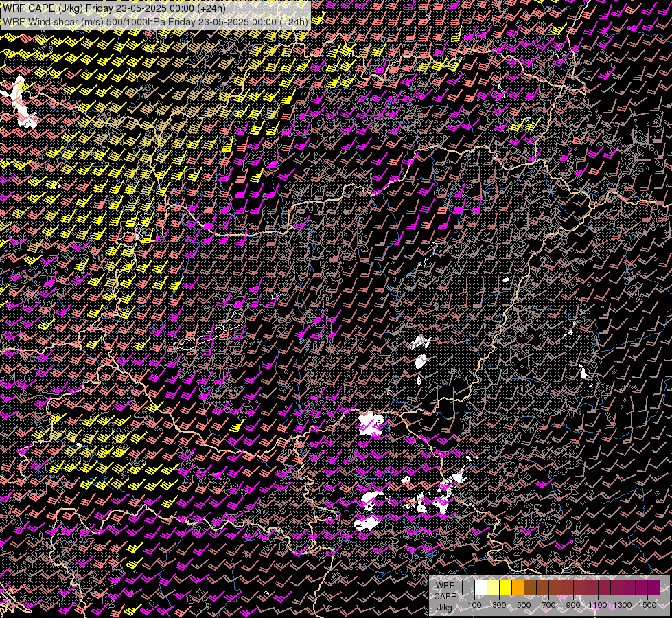The image size is (672, 618).
Task: Select the gray swatch below 100 J/kg
Action: pyautogui.click(x=468, y=587)
